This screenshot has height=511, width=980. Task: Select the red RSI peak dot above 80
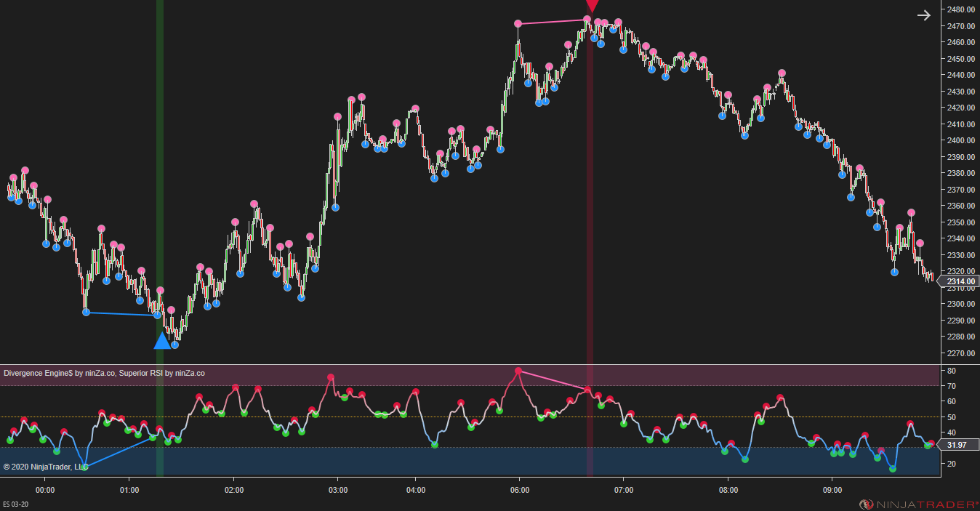(518, 371)
